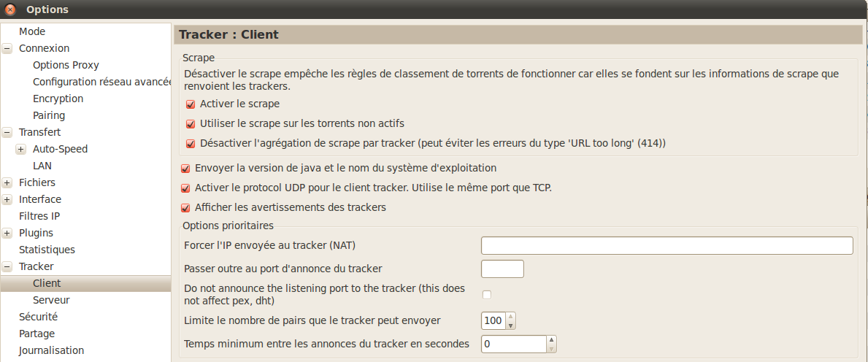Increase the peer limit number with up arrow
Image resolution: width=868 pixels, height=362 pixels.
point(511,317)
